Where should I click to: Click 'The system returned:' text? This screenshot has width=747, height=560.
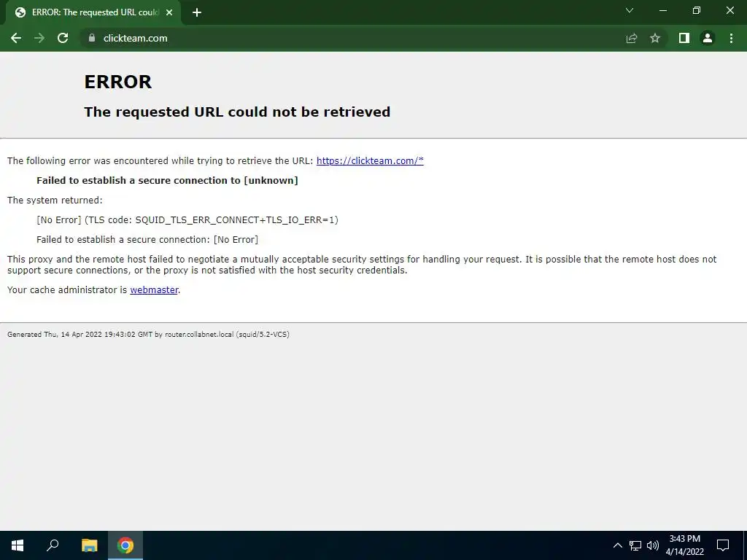(55, 201)
